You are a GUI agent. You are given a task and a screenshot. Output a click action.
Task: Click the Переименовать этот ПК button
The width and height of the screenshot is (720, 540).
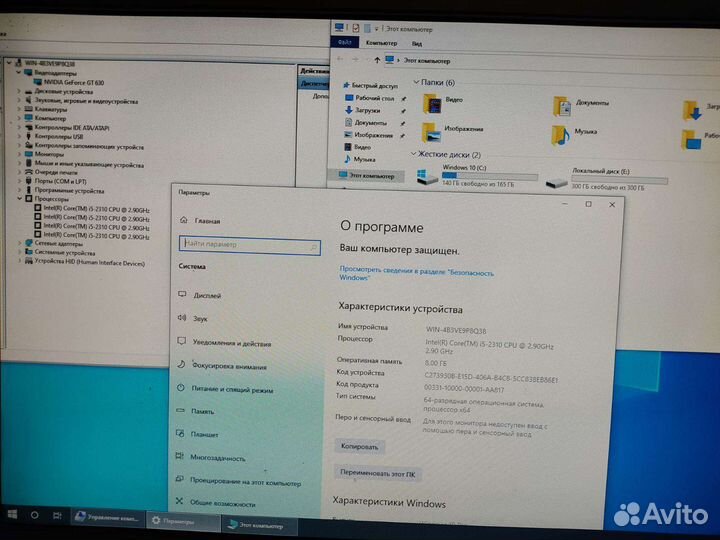pos(378,471)
